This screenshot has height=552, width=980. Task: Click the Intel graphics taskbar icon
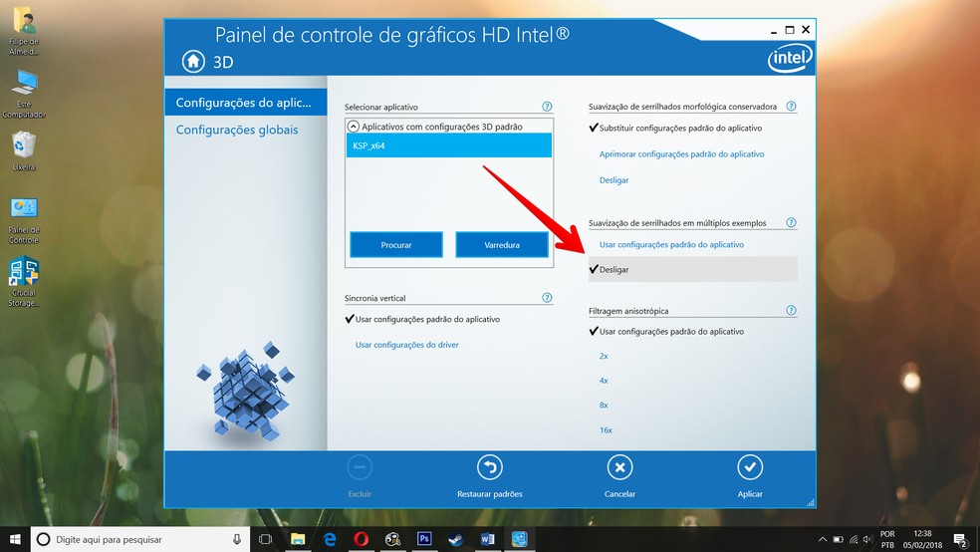click(519, 539)
